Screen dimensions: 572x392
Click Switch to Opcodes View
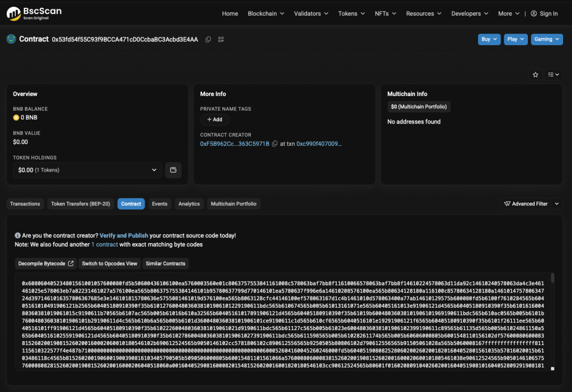[109, 263]
